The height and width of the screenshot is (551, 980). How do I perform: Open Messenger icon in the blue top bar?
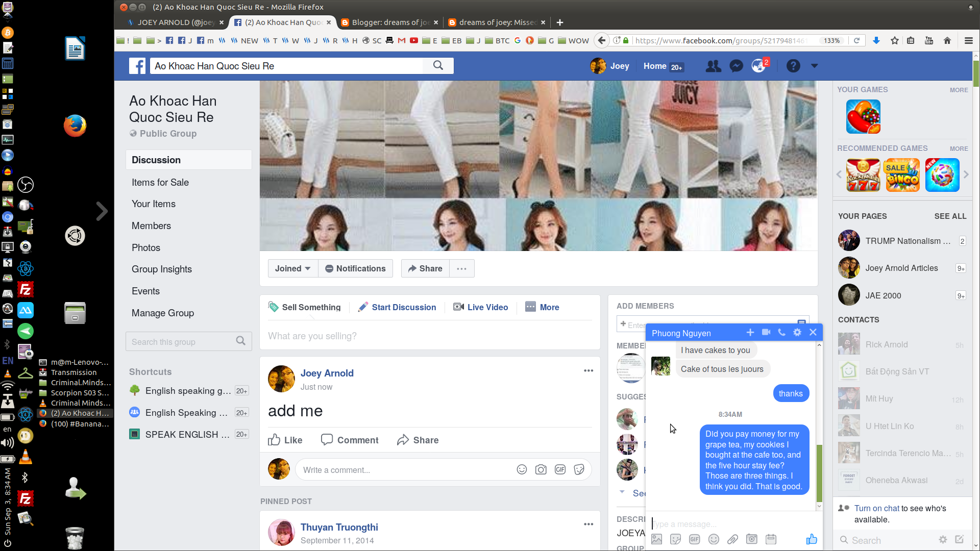click(x=736, y=66)
